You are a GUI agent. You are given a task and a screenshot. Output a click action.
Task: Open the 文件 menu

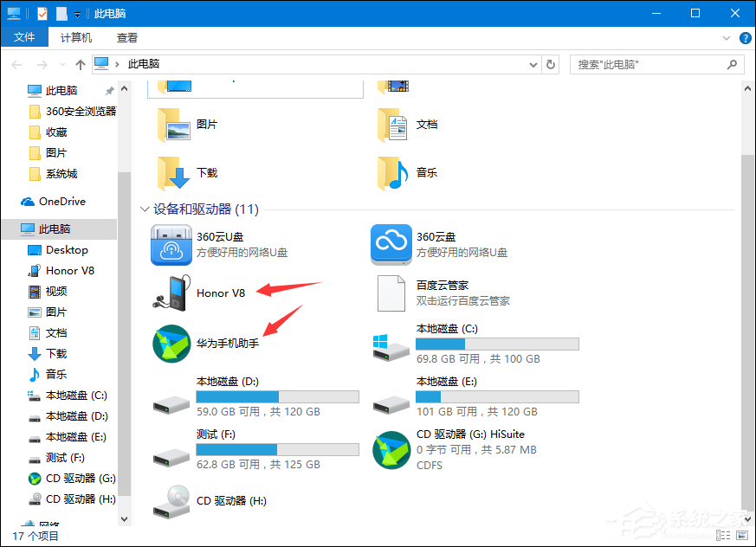point(25,37)
